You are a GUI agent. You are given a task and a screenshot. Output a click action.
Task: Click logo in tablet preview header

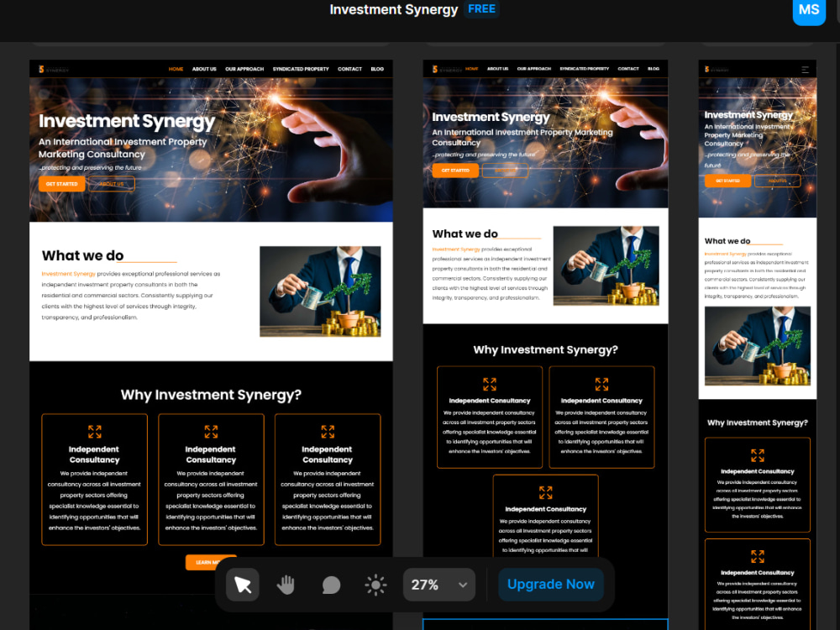pyautogui.click(x=447, y=69)
